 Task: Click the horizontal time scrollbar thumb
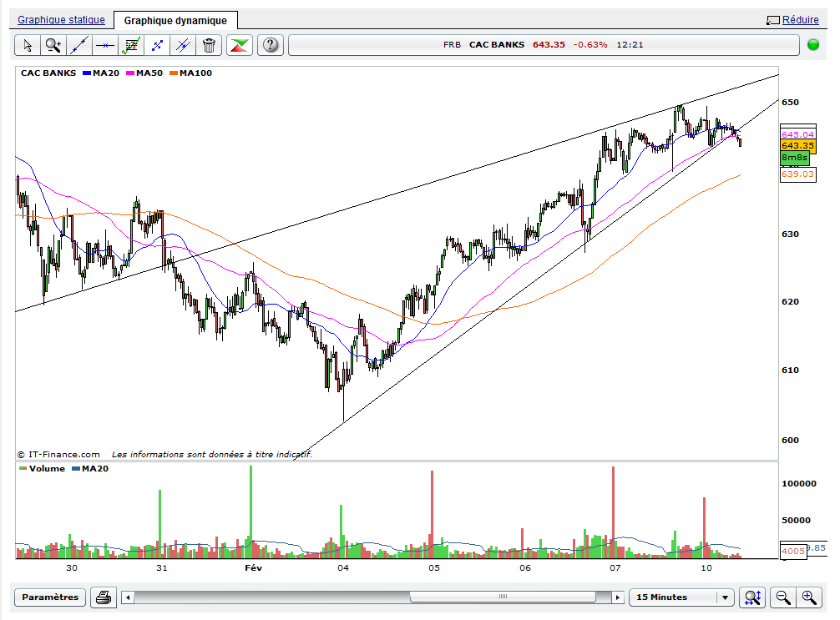pyautogui.click(x=503, y=597)
